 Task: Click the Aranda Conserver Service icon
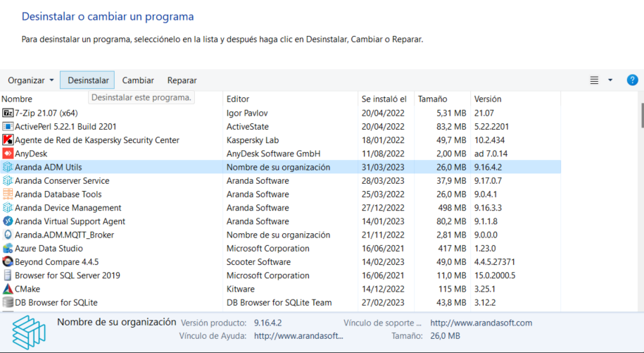pos(8,181)
